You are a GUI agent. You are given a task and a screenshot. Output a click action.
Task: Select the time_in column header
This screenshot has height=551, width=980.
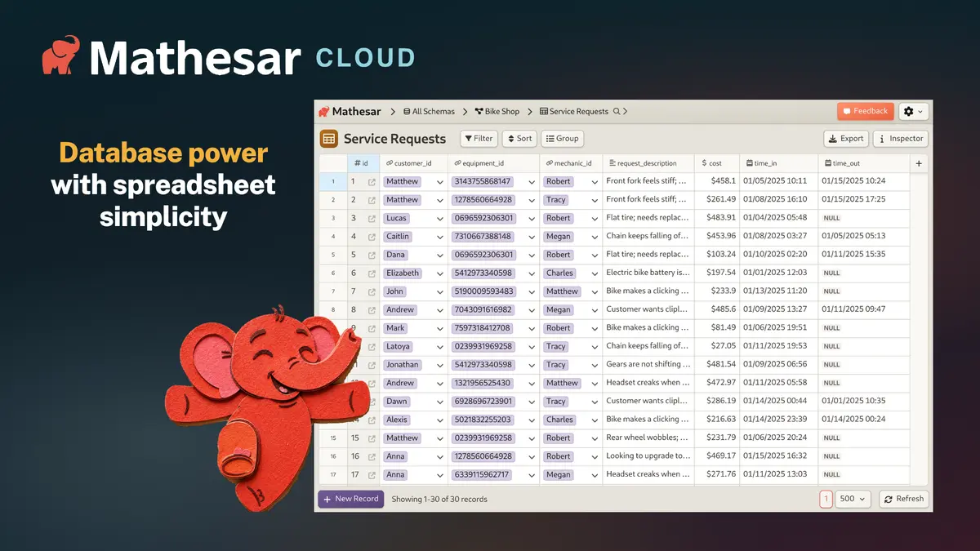(778, 163)
